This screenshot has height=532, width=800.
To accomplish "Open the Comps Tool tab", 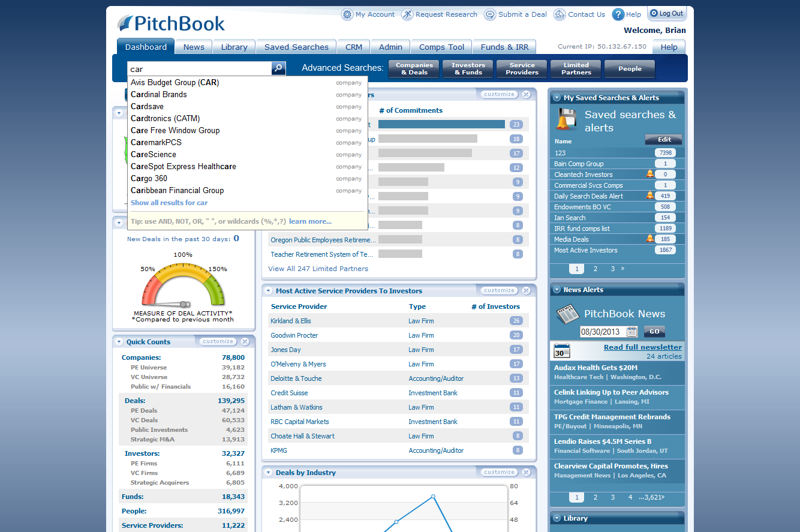I will [x=441, y=47].
